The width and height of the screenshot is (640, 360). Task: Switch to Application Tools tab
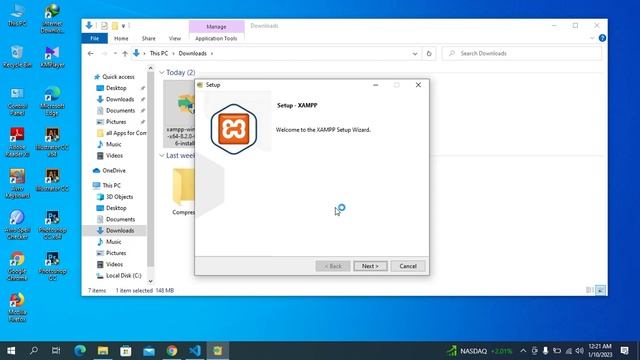(216, 38)
